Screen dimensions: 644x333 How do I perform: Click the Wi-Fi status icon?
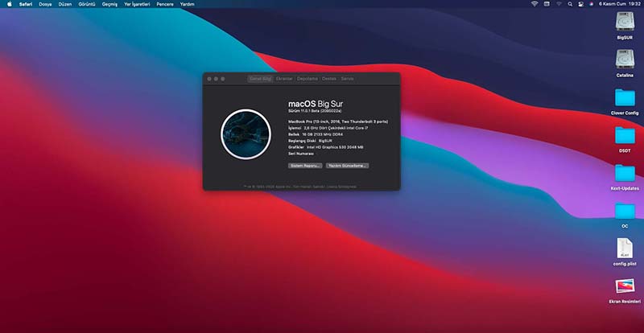[534, 4]
